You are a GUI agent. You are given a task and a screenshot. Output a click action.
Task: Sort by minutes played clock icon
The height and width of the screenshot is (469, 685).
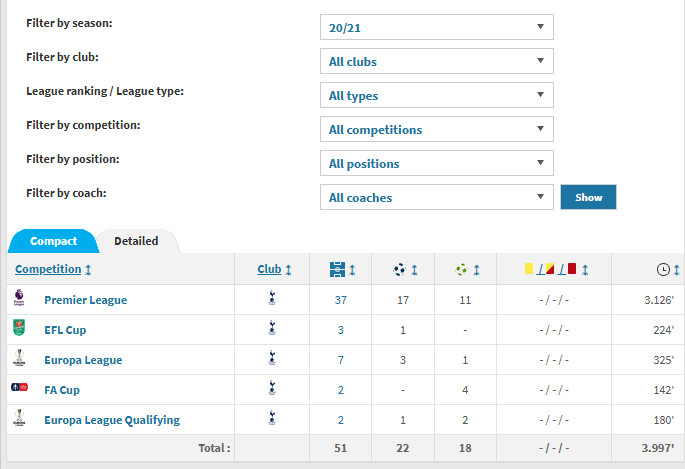(x=663, y=269)
